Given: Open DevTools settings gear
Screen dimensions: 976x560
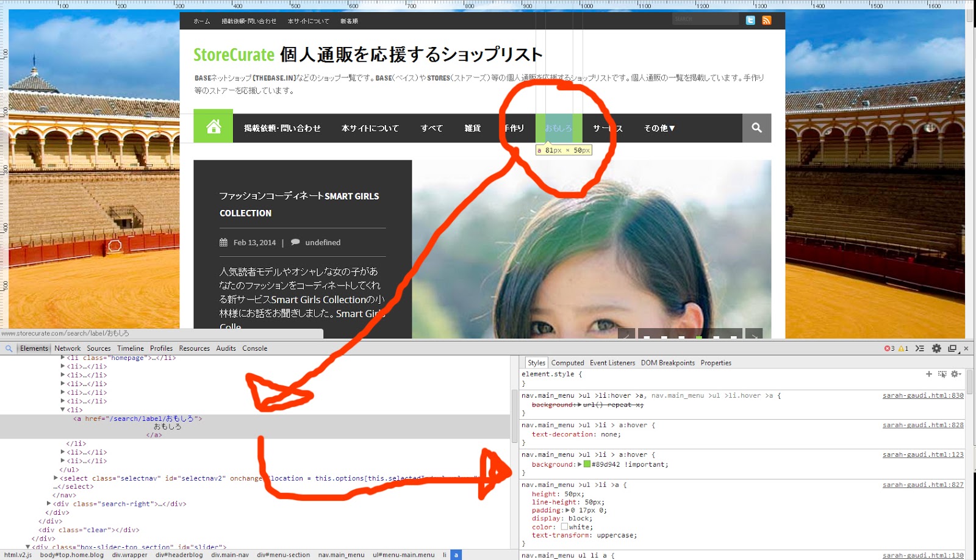Looking at the screenshot, I should [936, 348].
